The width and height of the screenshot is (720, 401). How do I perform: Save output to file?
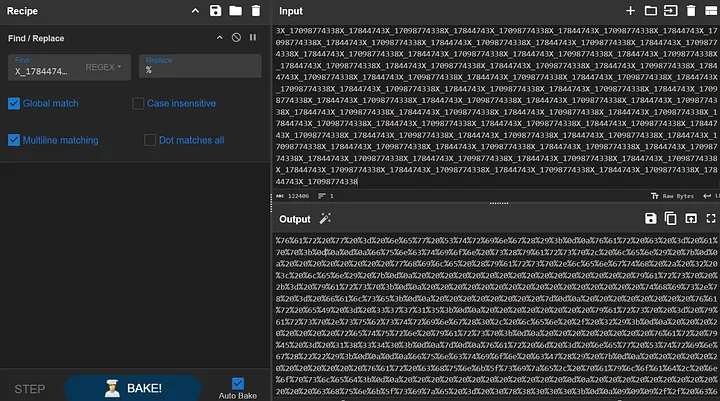[651, 219]
